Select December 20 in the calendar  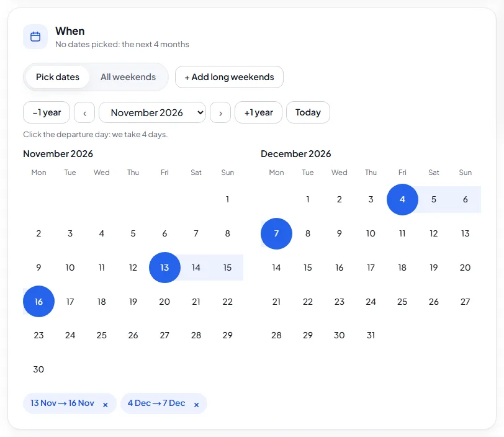click(x=466, y=268)
